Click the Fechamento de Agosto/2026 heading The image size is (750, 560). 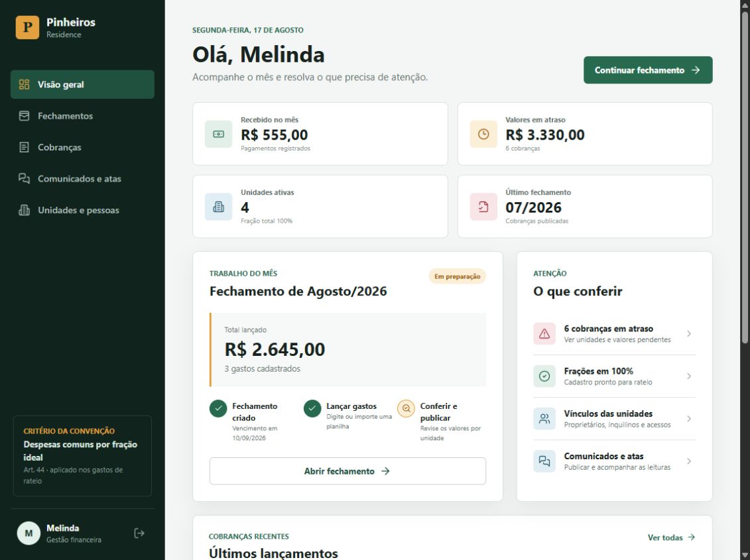298,291
